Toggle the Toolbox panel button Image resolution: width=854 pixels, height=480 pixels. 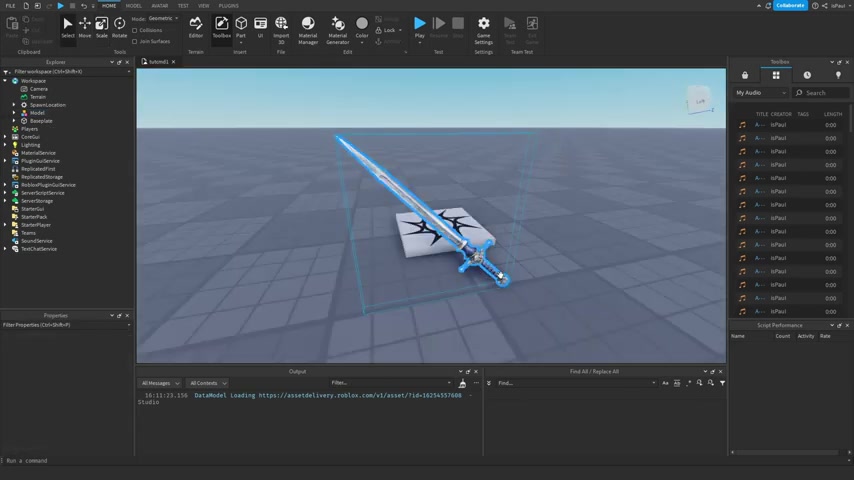pos(221,27)
